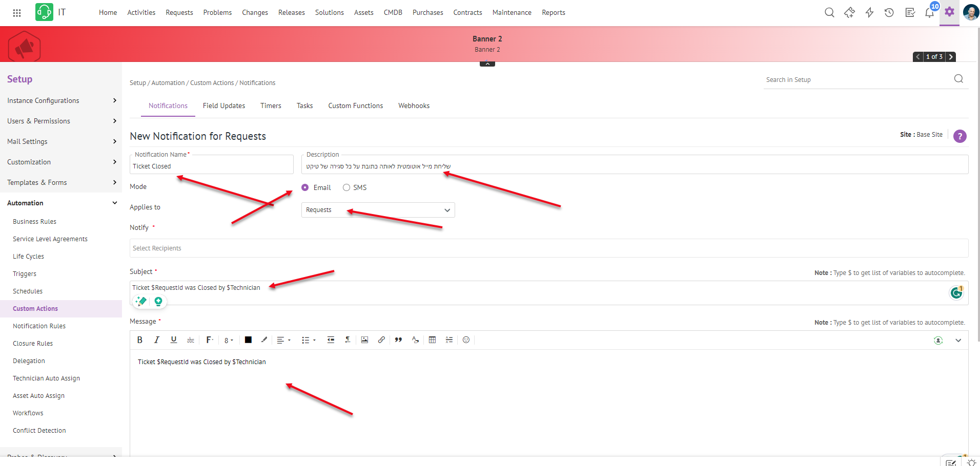Open the recent items history icon
Viewport: 980px width, 466px height.
tap(889, 13)
